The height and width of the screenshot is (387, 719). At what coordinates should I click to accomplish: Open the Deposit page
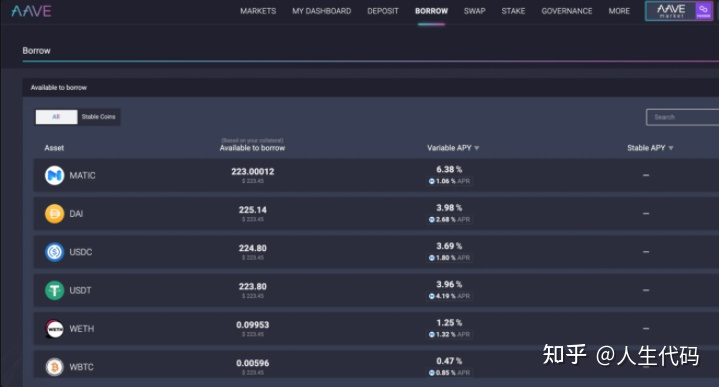click(x=383, y=11)
